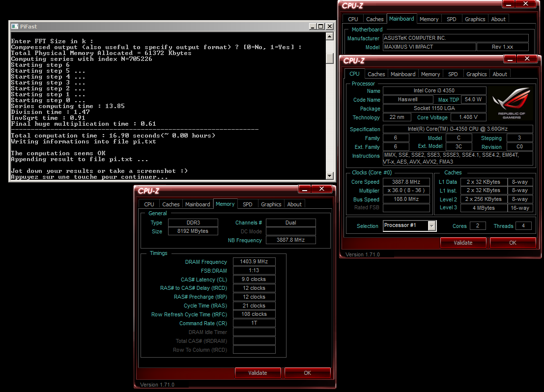
Task: Open CPU tab in Mainboard window
Action: [x=353, y=19]
